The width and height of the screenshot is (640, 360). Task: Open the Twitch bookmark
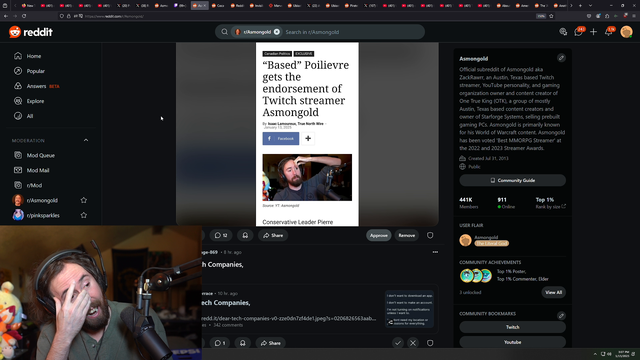tap(513, 327)
